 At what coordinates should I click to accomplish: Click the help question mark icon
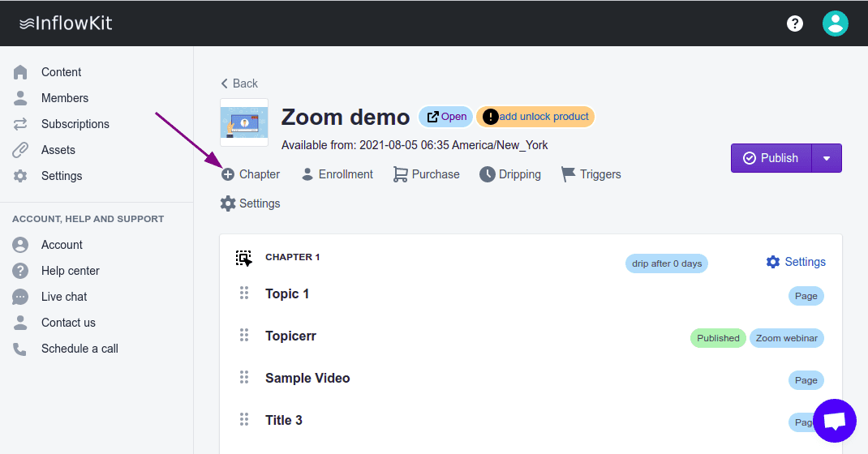pyautogui.click(x=795, y=24)
